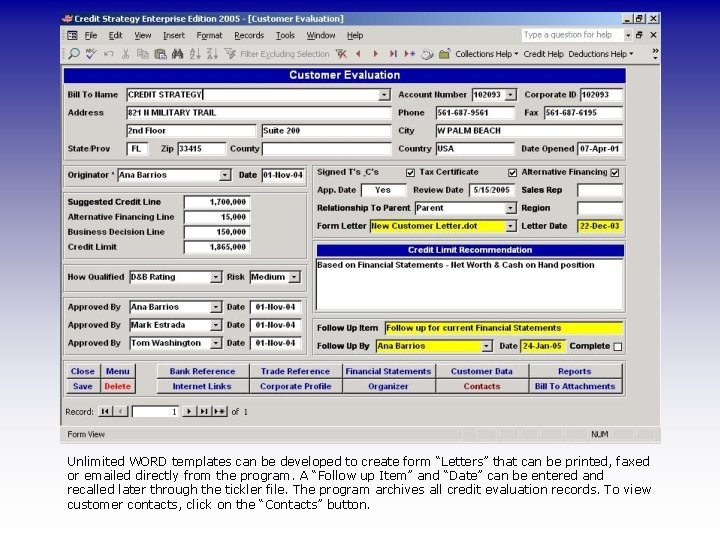
Task: Click the form icon left of File menu
Action: click(73, 35)
